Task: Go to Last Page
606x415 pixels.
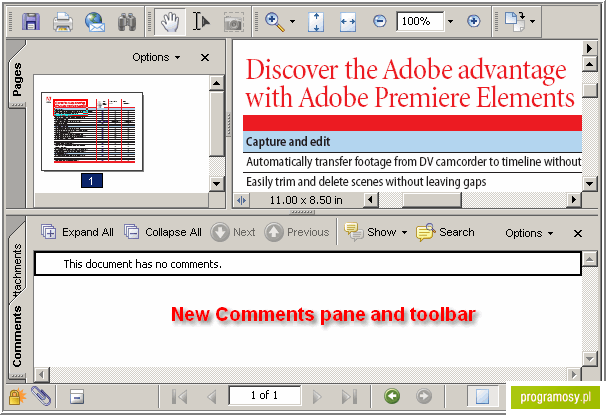Action: pos(349,396)
